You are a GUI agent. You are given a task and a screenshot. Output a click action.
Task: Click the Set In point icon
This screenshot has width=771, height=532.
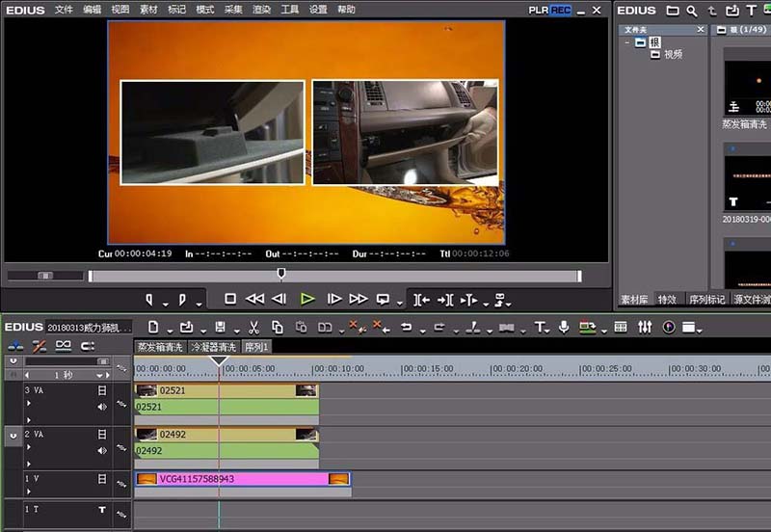coord(150,299)
